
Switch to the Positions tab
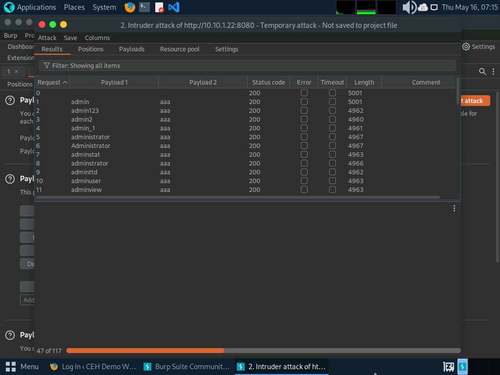click(90, 49)
